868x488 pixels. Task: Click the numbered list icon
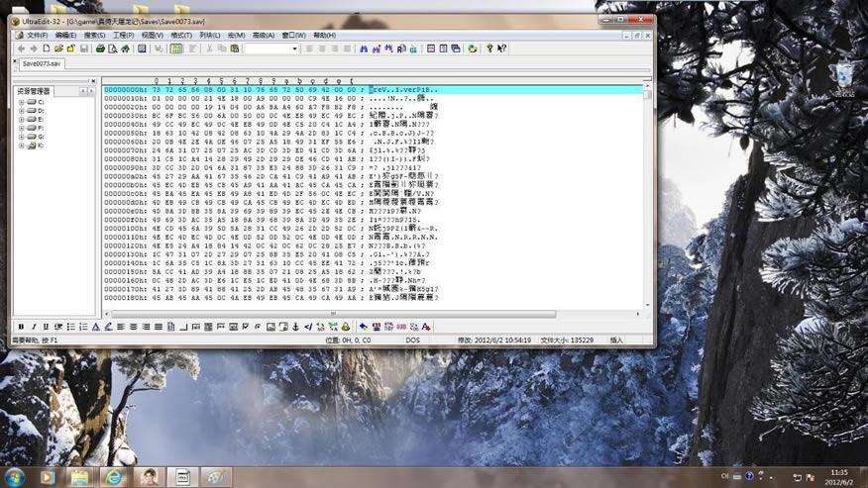point(83,327)
